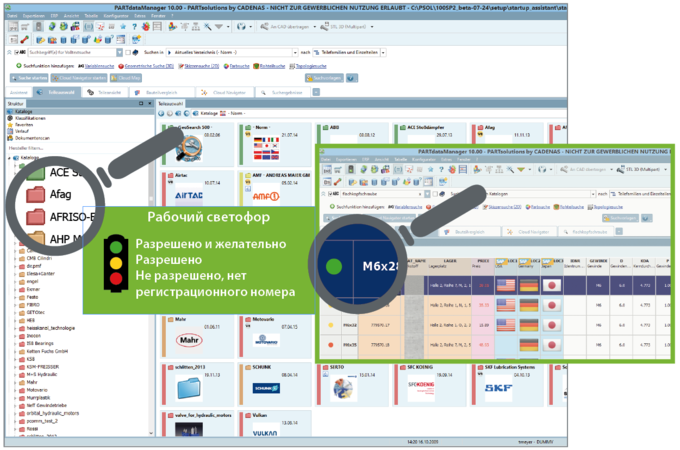Open the Exportieren menu in main window
Screen dimensions: 680x450
(33, 16)
